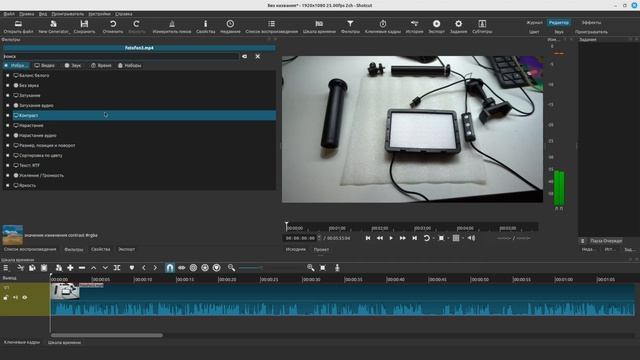Open the View menu
Screen dimensions: 640x360
pos(43,14)
